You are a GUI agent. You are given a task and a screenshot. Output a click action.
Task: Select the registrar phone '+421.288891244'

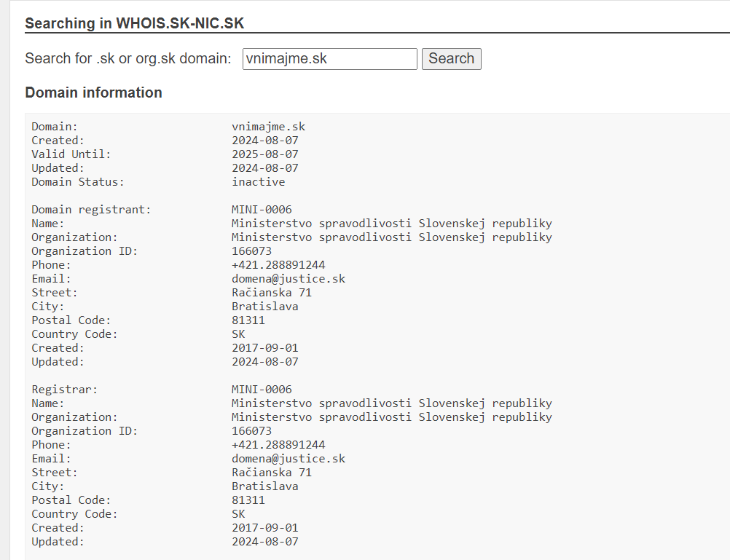(278, 444)
